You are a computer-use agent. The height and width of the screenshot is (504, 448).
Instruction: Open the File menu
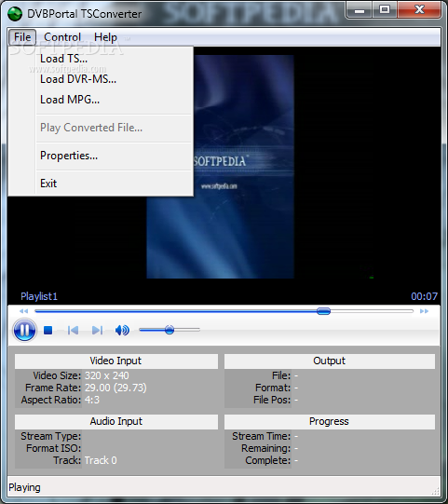coord(22,37)
